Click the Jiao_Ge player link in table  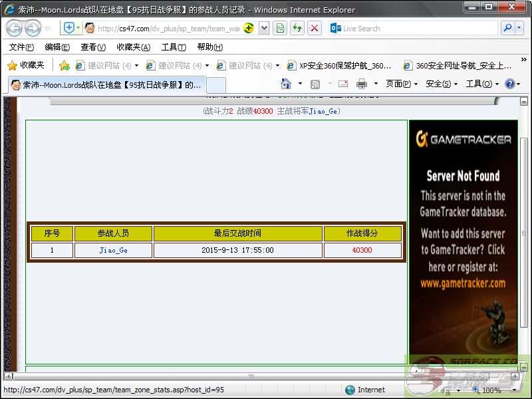pyautogui.click(x=113, y=250)
